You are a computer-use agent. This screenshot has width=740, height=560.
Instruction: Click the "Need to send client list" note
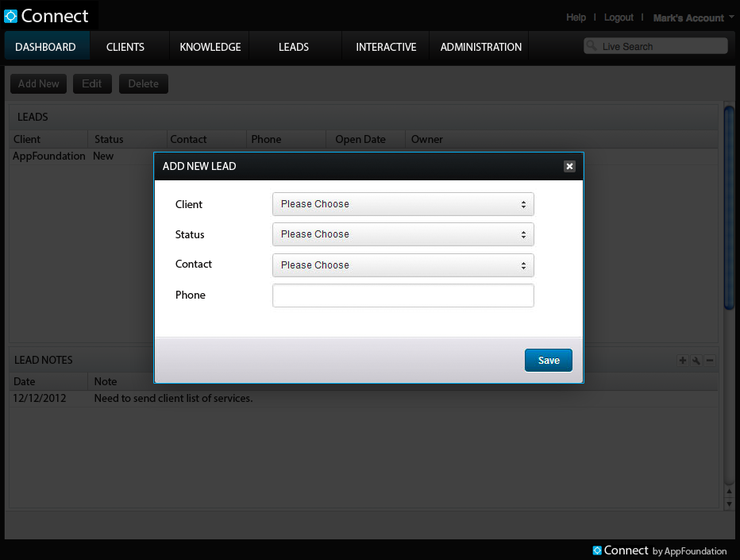[173, 399]
